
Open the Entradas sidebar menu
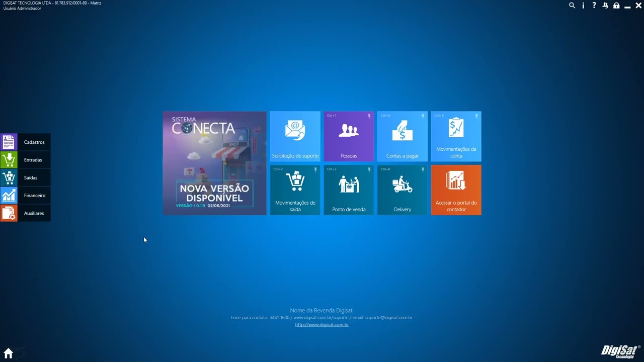25,160
